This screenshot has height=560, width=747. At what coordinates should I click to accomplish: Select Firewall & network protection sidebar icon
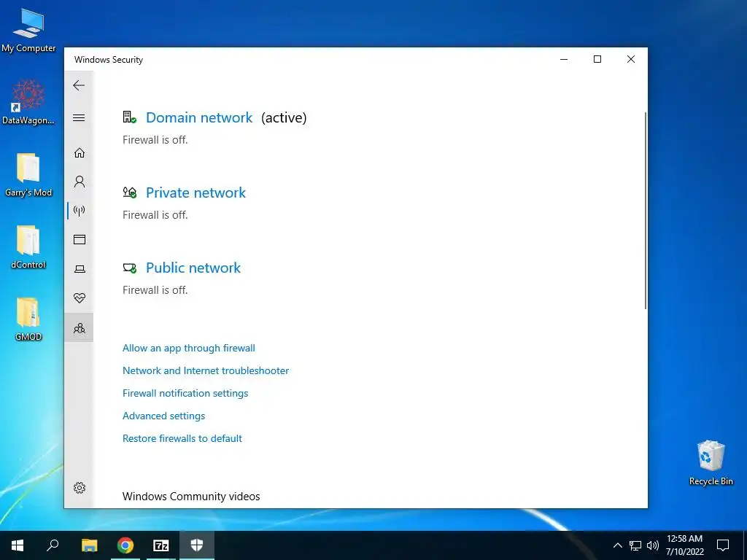80,211
